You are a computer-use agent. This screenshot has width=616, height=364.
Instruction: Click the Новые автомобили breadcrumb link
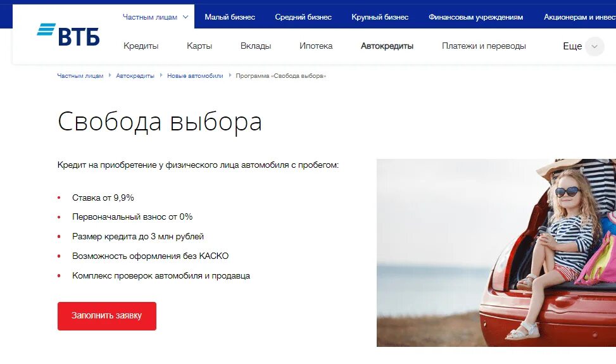(195, 76)
